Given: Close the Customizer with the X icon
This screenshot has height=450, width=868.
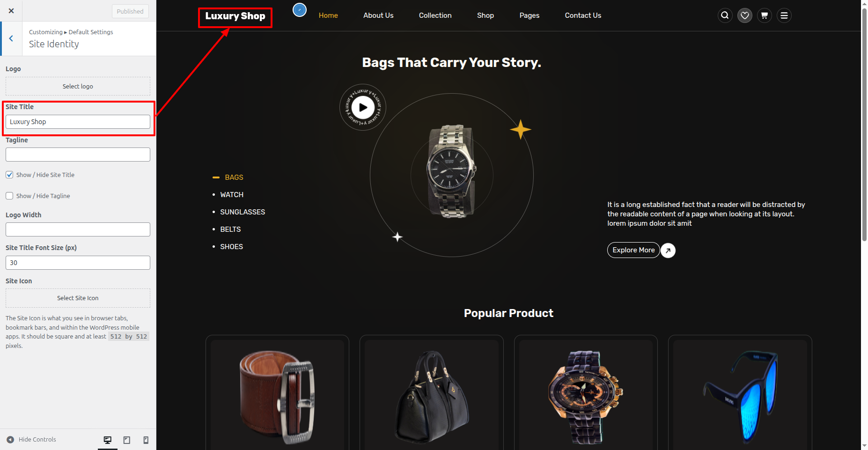Looking at the screenshot, I should [11, 11].
